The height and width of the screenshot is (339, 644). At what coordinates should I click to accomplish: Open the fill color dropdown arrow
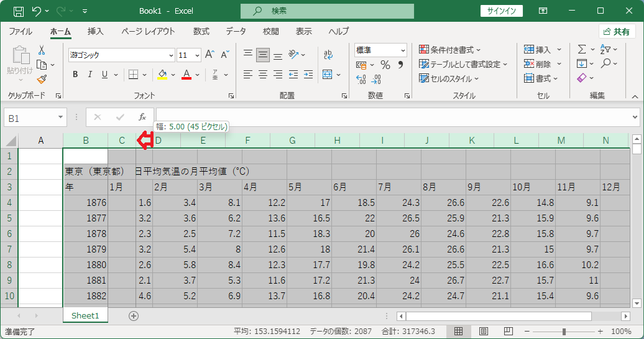click(x=173, y=75)
